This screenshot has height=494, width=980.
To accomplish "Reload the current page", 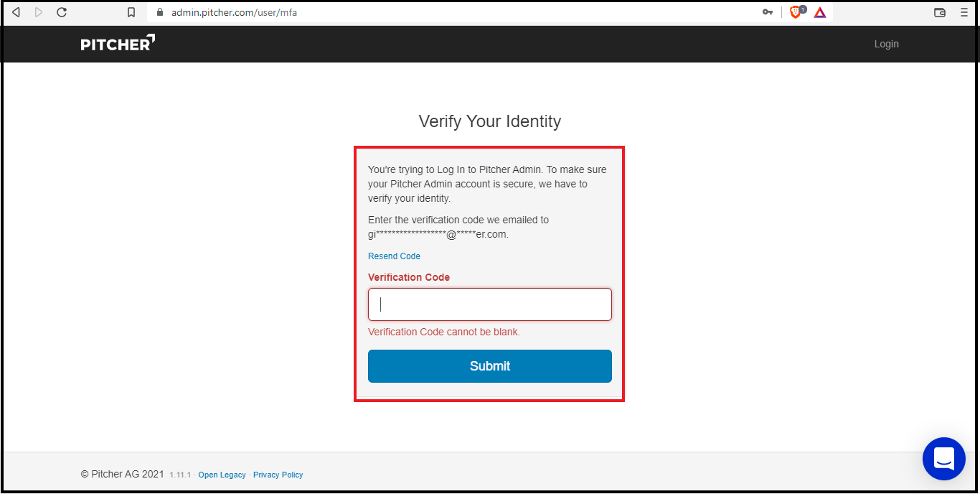I will pyautogui.click(x=62, y=12).
